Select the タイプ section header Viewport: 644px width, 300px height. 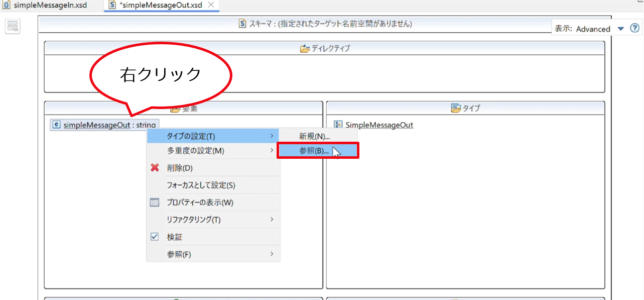pyautogui.click(x=465, y=108)
